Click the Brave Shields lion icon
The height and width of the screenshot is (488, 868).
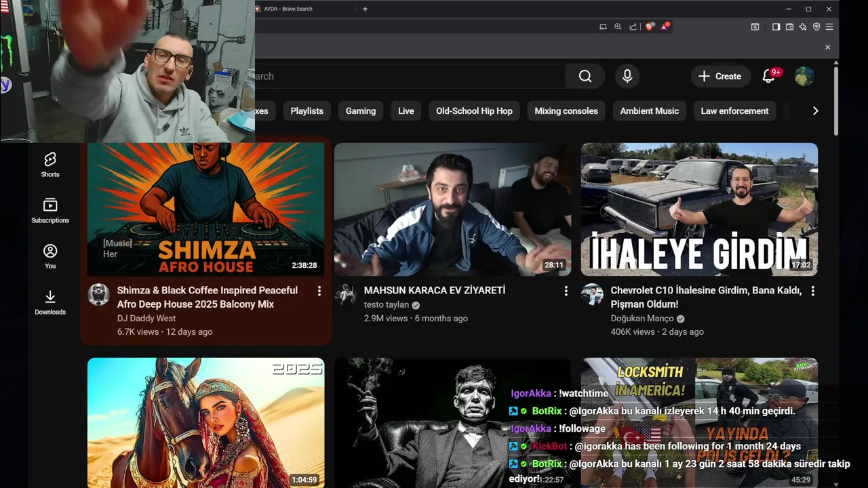[x=650, y=26]
